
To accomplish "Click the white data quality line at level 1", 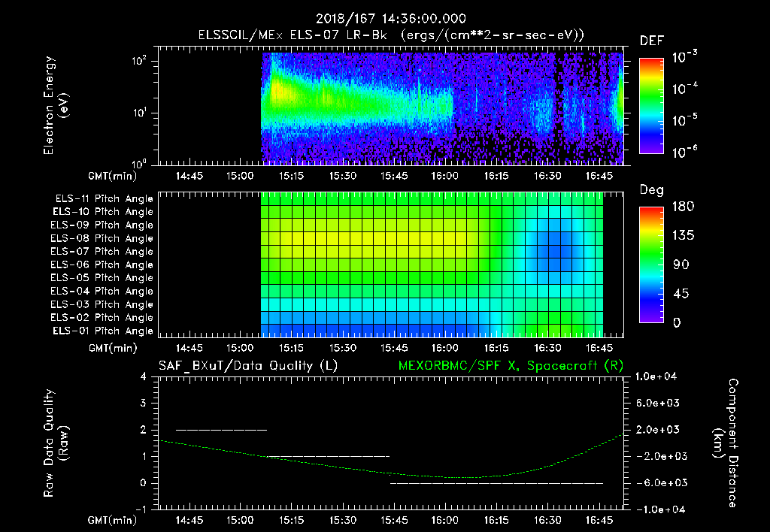I will point(328,456).
